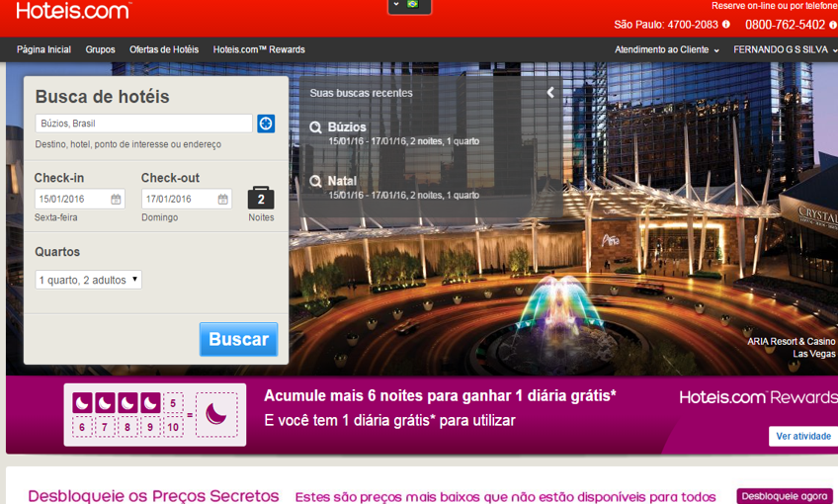838x504 pixels.
Task: Click the suitcase nights counter icon
Action: [261, 198]
